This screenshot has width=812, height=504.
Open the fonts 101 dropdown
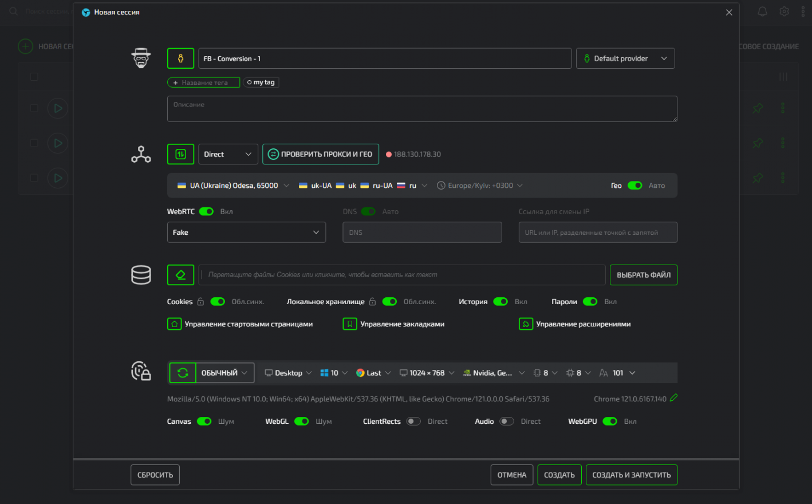pyautogui.click(x=617, y=373)
